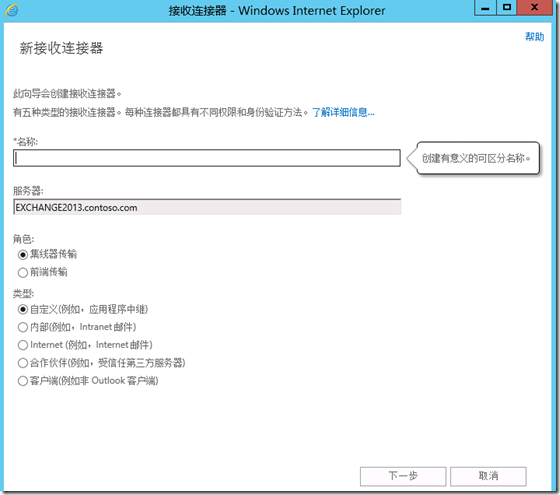560x495 pixels.
Task: Choose the 合作伙伴 connector type
Action: point(23,363)
